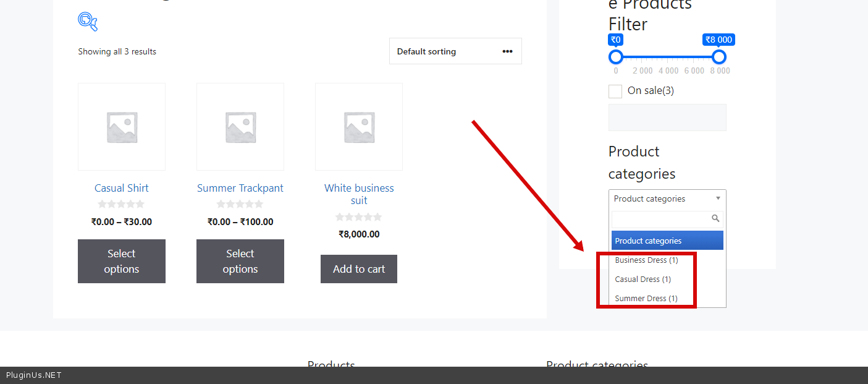Screen dimensions: 868x384
Task: Click the star rating under White business suit
Action: [x=359, y=217]
